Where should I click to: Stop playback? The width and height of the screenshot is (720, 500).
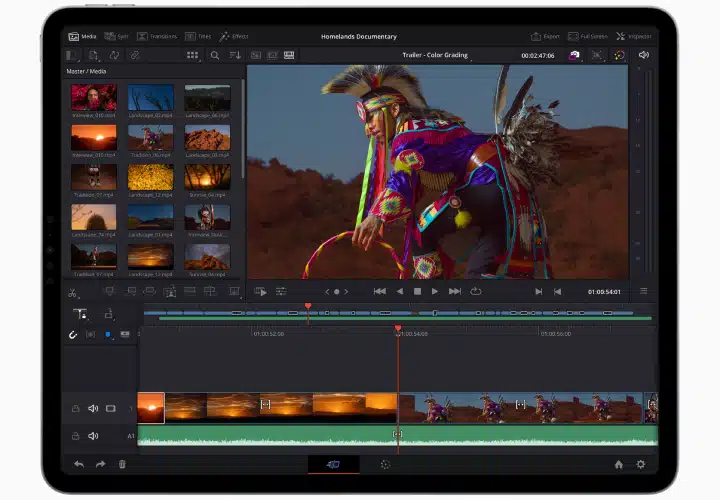[x=417, y=292]
